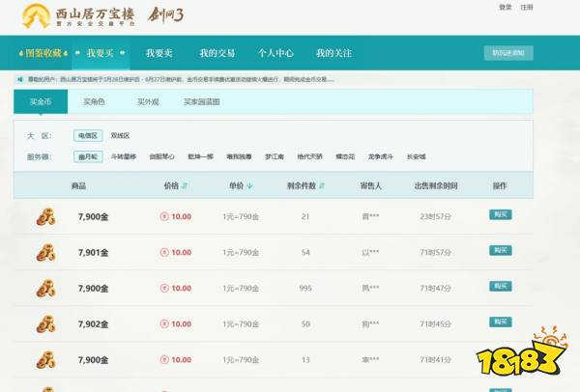Click 购买 for the 7,902金 listing
Screen dimensions: 580x392
(x=501, y=322)
